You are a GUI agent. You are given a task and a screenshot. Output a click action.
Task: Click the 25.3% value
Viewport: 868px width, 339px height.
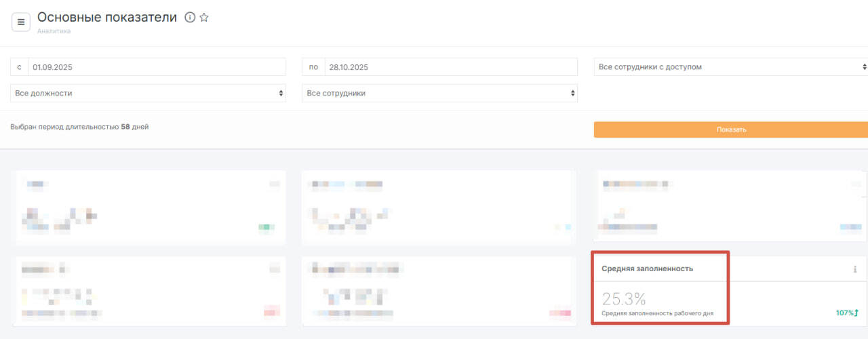624,299
